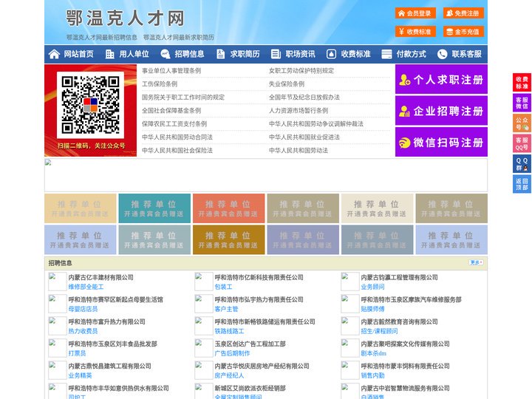The width and height of the screenshot is (532, 399).
Task: Click the 鄂温克人才网 site logo
Action: (x=125, y=18)
